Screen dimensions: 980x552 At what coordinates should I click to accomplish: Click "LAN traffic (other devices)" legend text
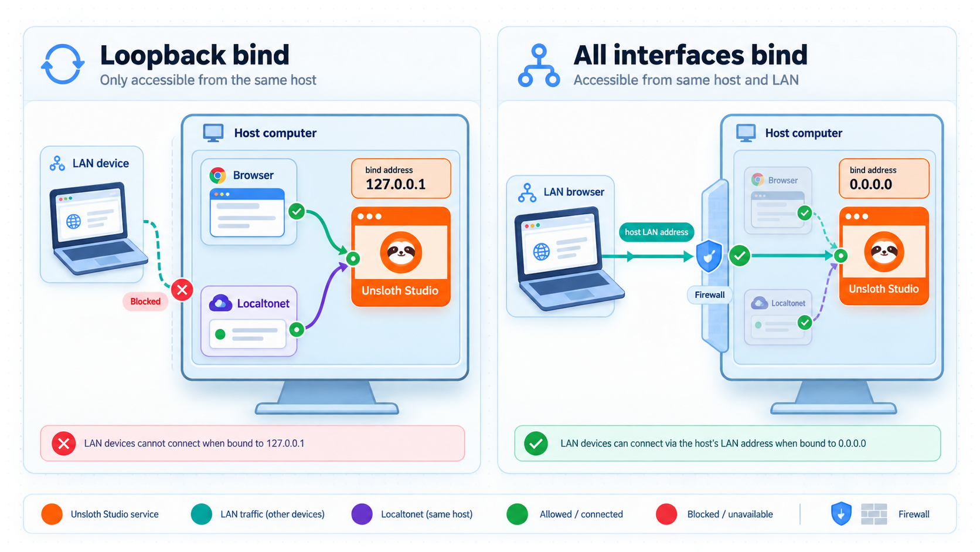tap(273, 514)
